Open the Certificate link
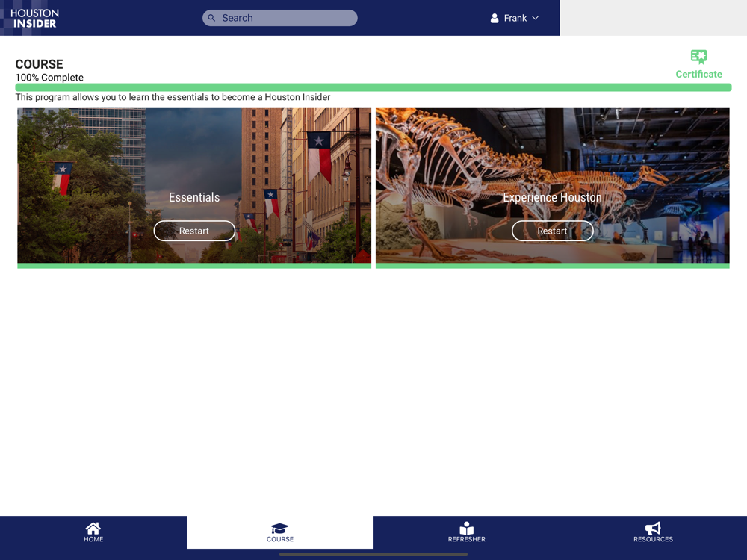Screen dimensions: 747x560 point(699,74)
